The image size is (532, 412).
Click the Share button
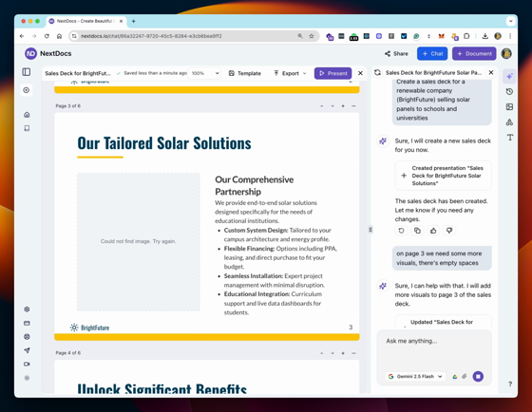coord(396,53)
